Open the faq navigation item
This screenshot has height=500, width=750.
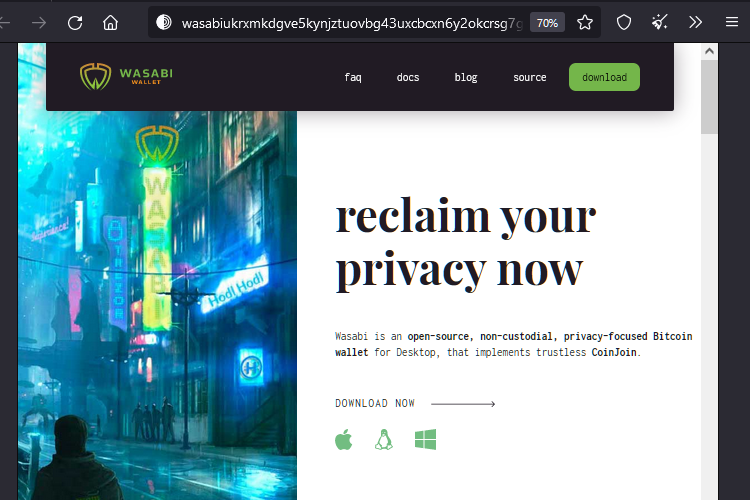tap(353, 77)
